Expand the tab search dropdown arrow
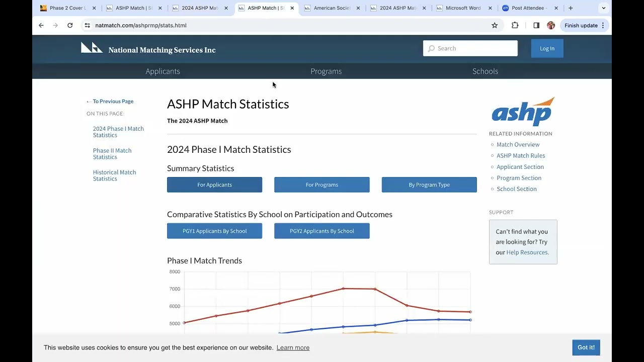The height and width of the screenshot is (362, 644). [604, 8]
